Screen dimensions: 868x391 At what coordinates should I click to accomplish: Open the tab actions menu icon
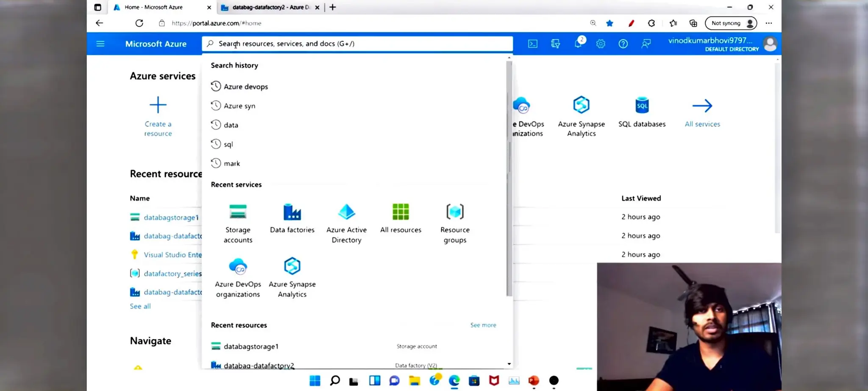pyautogui.click(x=98, y=7)
